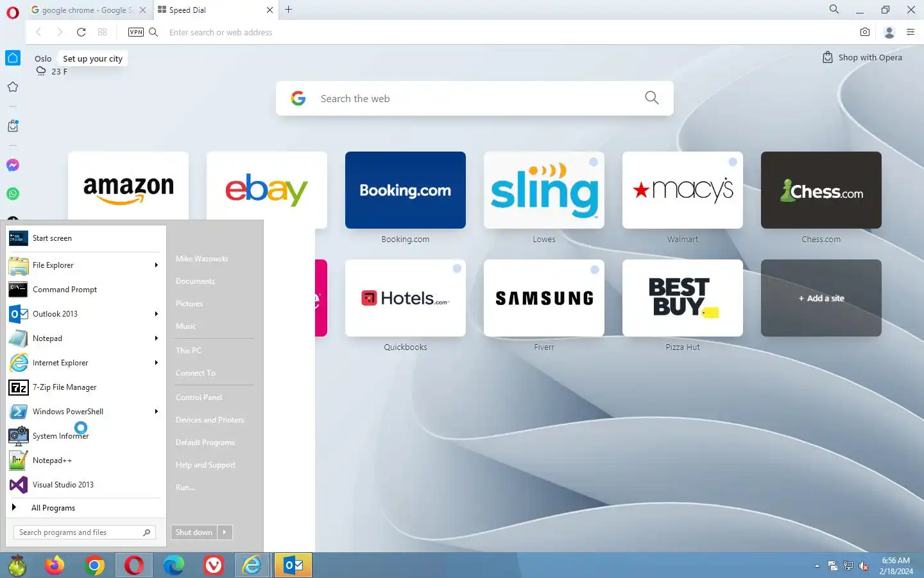Open Outlook from the taskbar

point(293,565)
